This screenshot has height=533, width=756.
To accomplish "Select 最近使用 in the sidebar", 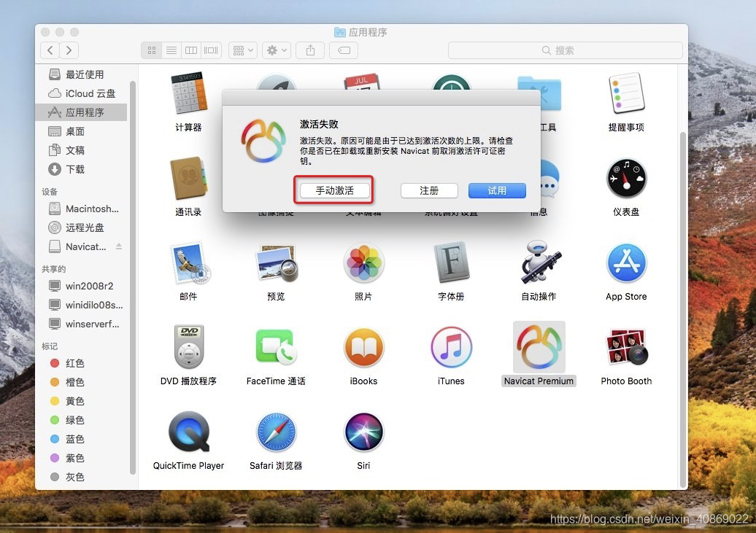I will pyautogui.click(x=81, y=74).
